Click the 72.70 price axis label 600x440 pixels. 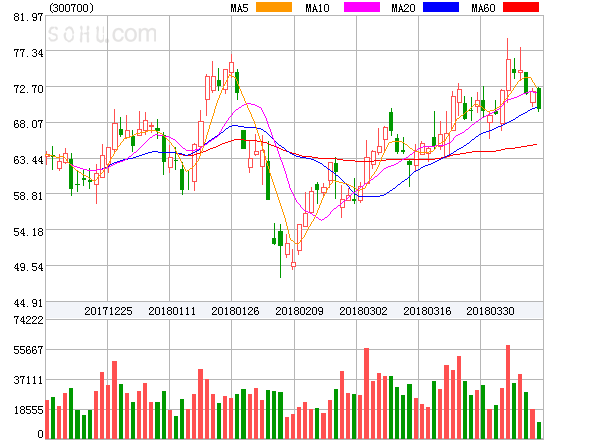[28, 89]
